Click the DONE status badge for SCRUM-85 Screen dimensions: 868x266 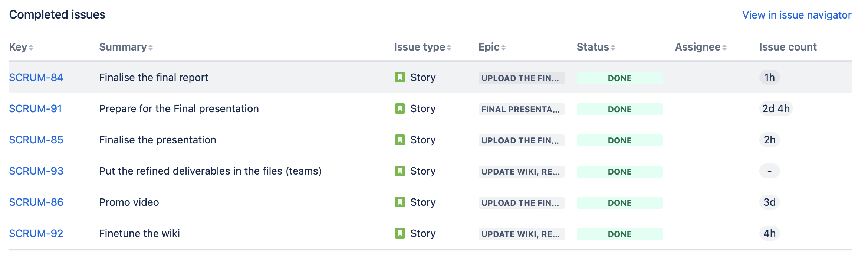619,140
